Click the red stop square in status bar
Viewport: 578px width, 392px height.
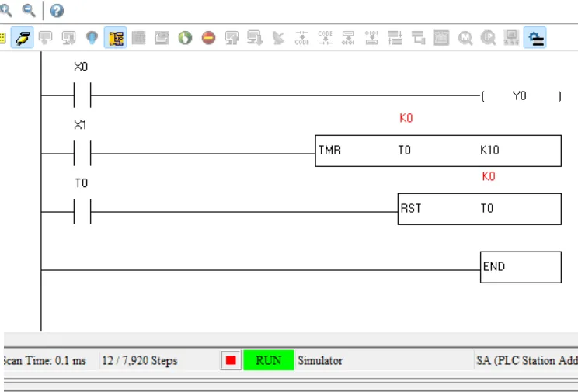(231, 360)
